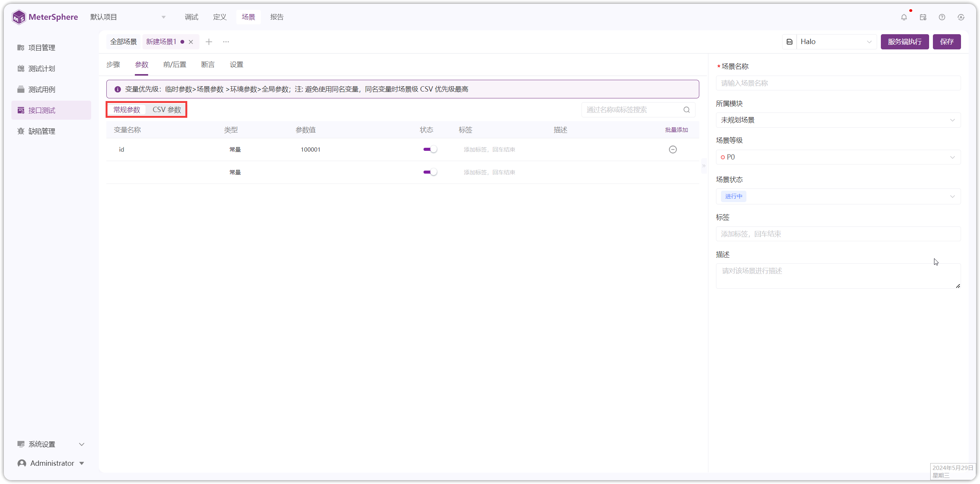Click the environment icon beside Halo

click(789, 42)
